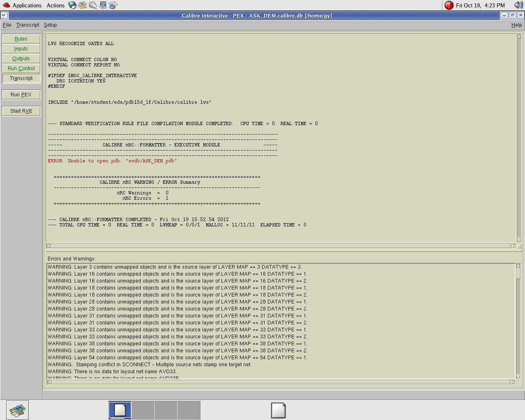
Task: Click the 'TOTAL CPU TIME' line
Action: 177,225
